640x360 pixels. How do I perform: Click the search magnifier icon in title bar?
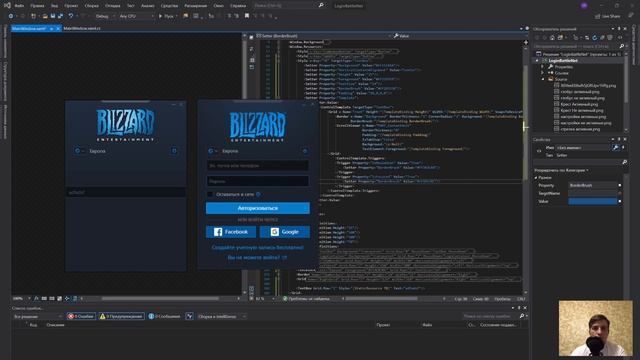click(321, 5)
